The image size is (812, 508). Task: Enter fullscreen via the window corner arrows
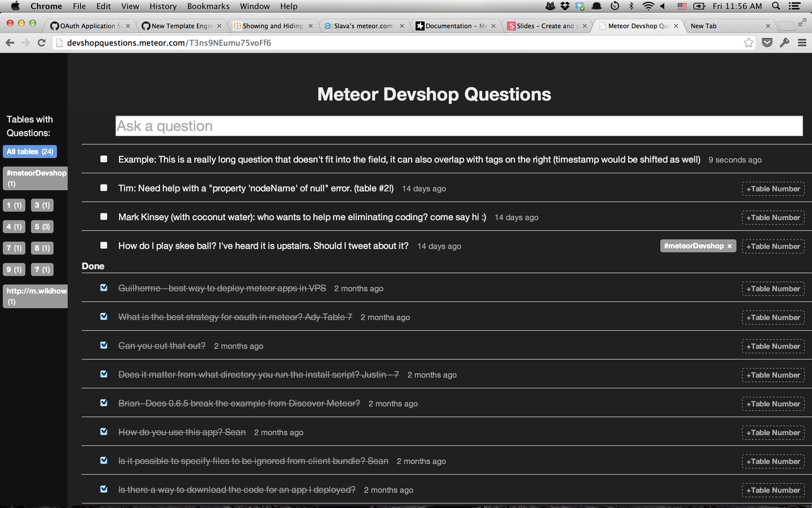point(802,23)
